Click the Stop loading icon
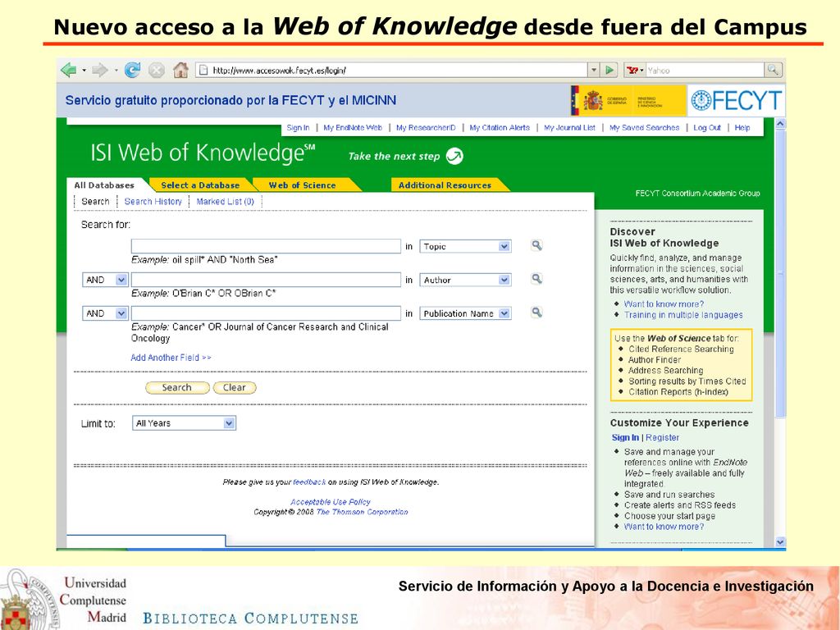 (157, 71)
